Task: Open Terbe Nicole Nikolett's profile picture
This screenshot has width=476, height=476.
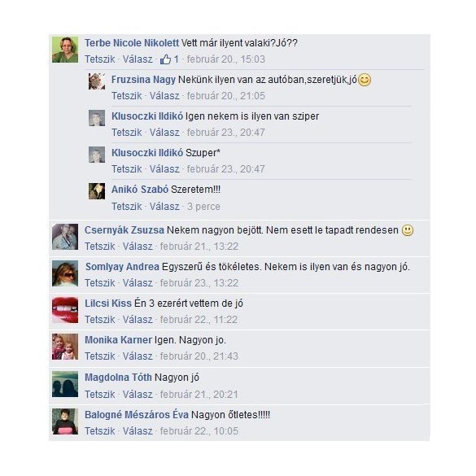Action: [65, 50]
